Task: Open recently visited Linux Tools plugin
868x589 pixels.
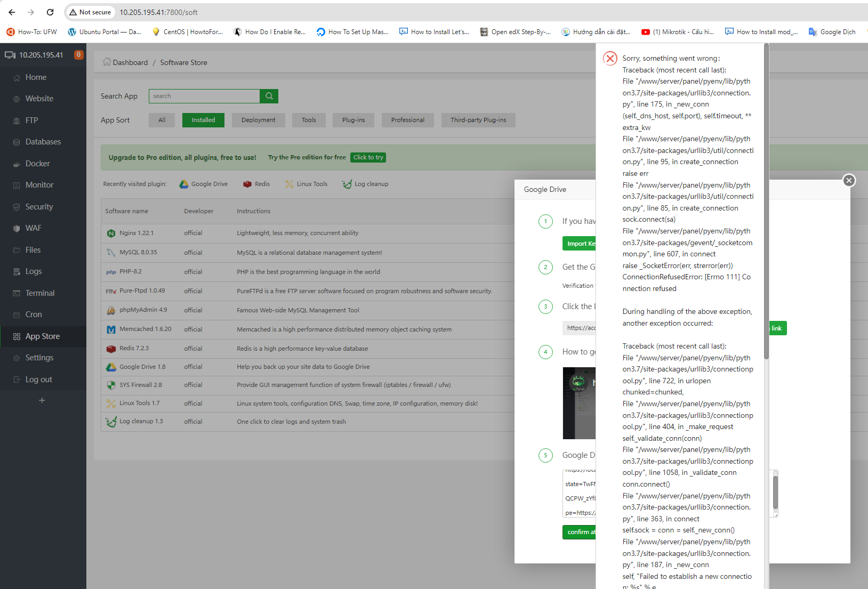Action: tap(307, 184)
